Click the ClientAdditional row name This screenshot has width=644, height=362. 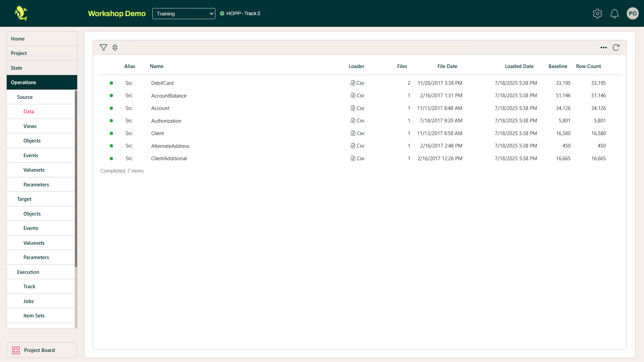pos(169,159)
